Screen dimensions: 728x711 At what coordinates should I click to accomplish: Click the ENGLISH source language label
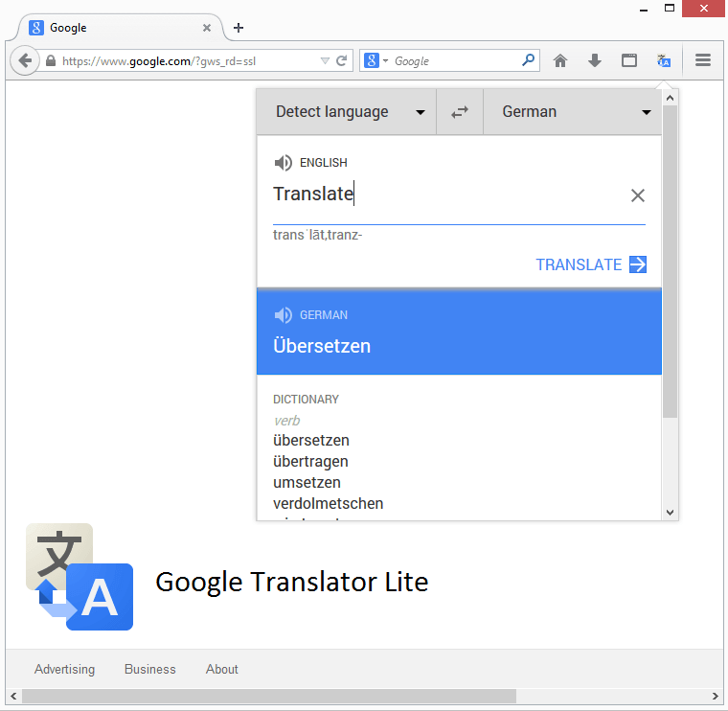click(323, 163)
